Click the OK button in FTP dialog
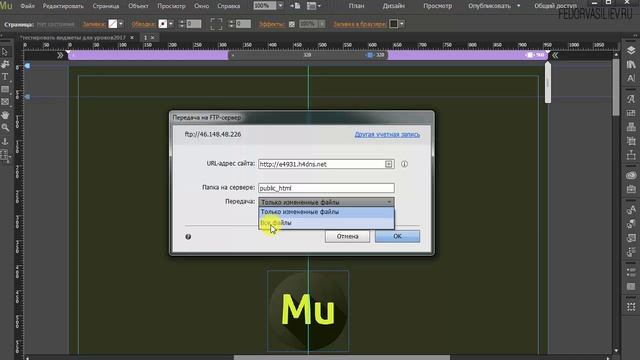The width and height of the screenshot is (640, 360). 398,236
